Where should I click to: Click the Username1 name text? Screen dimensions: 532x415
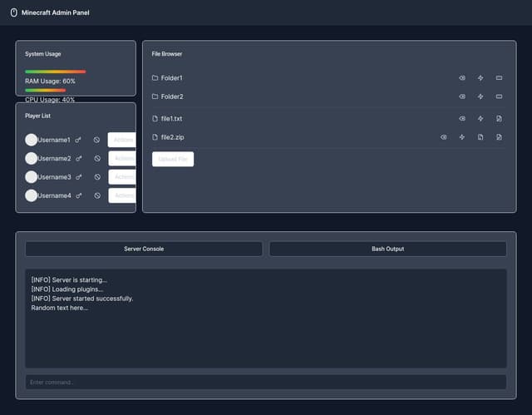[54, 140]
